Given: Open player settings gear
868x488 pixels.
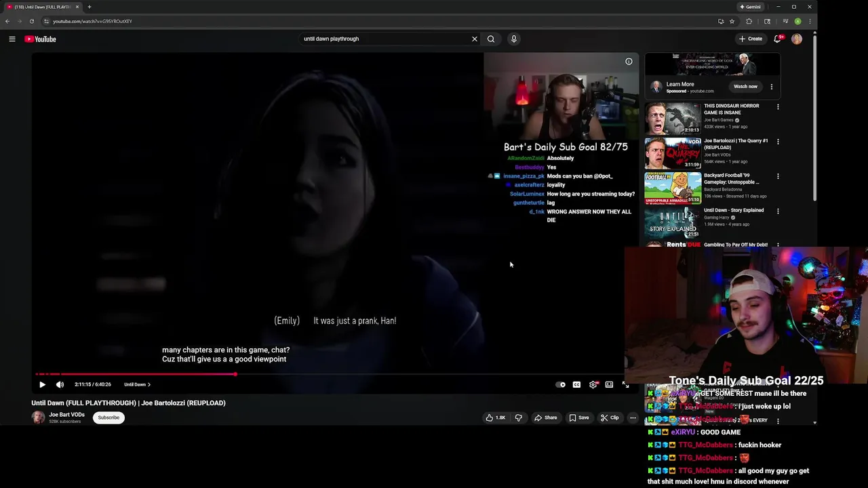Looking at the screenshot, I should (x=593, y=384).
